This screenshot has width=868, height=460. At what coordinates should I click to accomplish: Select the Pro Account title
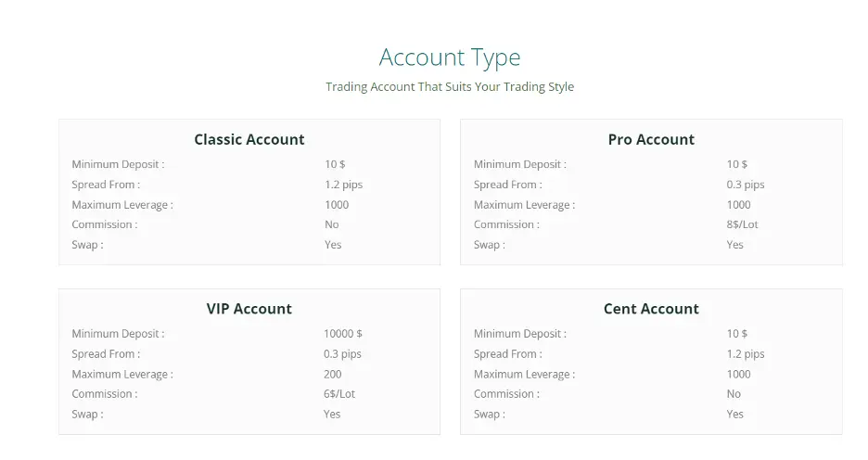click(x=651, y=140)
